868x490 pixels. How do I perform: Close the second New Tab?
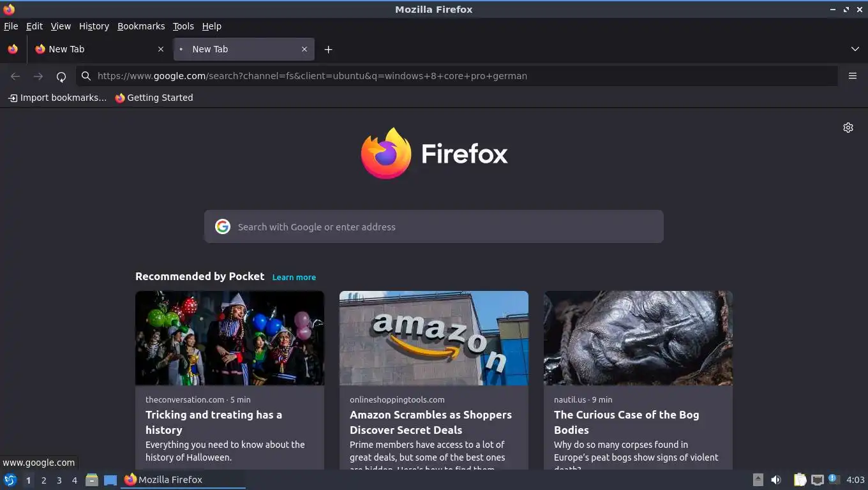[x=304, y=49]
